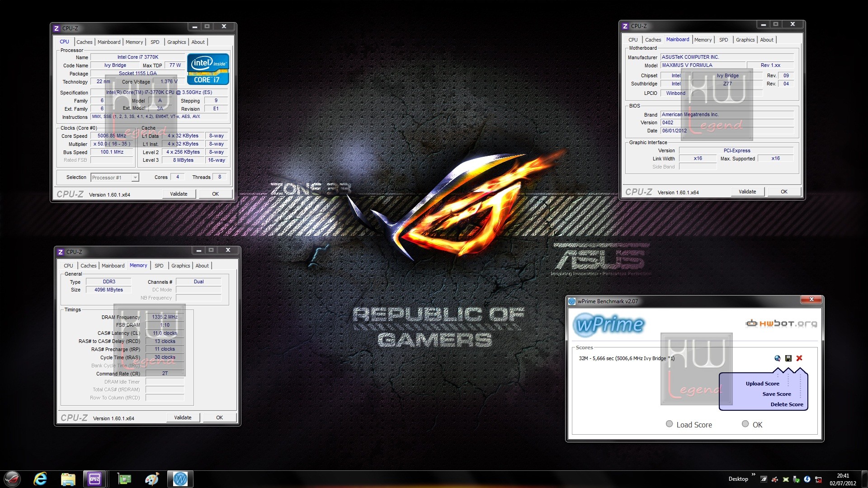Image resolution: width=868 pixels, height=488 pixels.
Task: Click OK in the CPU tab window
Action: [216, 194]
